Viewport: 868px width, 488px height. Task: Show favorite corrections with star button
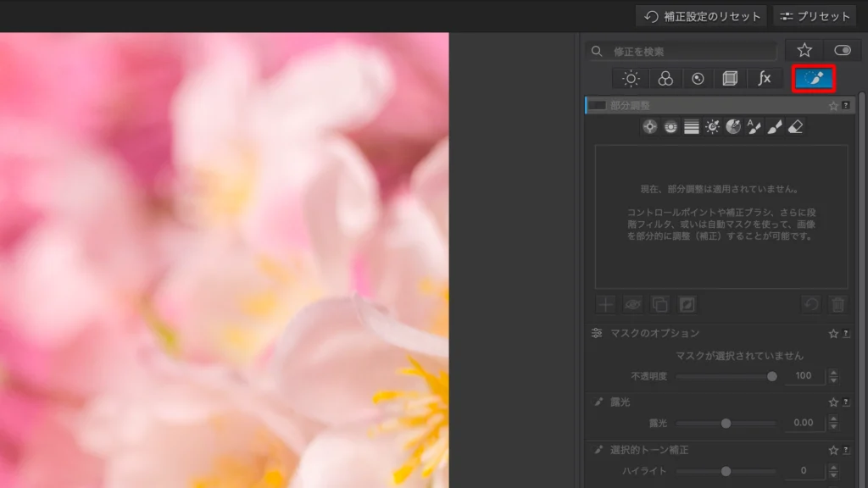[804, 51]
